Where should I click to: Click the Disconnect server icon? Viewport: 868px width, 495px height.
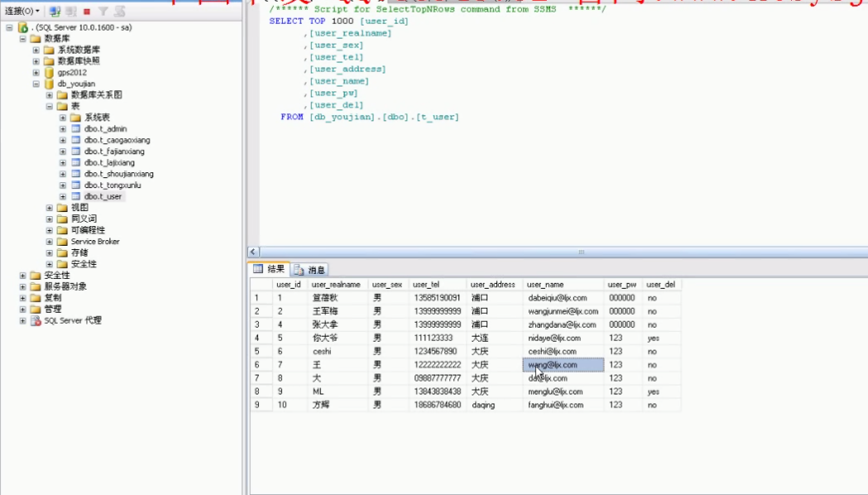[x=70, y=12]
